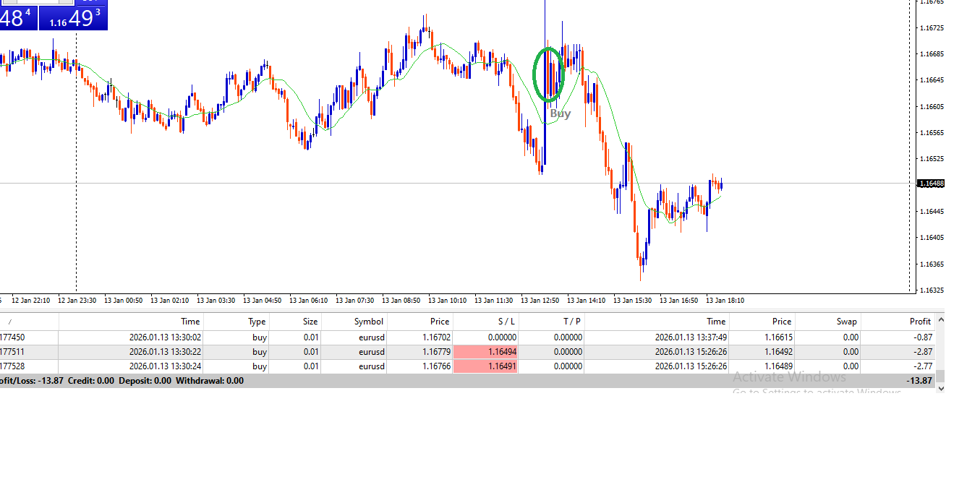Click the vertical dashed period separator line
This screenshot has width=980, height=495.
77,217
